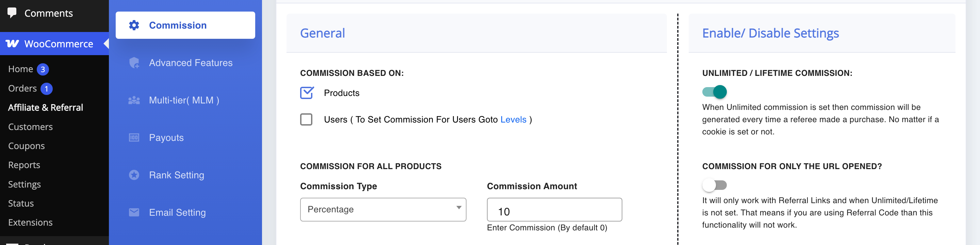Open the Commission Type dropdown

point(383,210)
